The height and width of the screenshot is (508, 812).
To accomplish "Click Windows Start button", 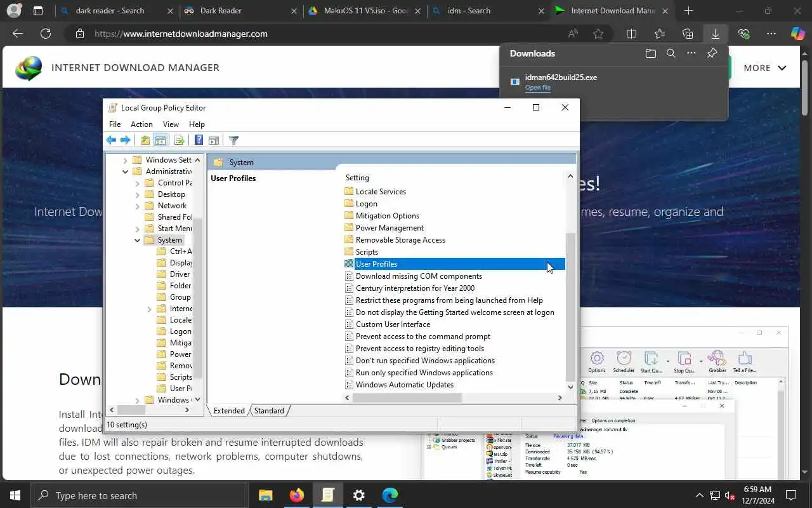I will tap(15, 495).
